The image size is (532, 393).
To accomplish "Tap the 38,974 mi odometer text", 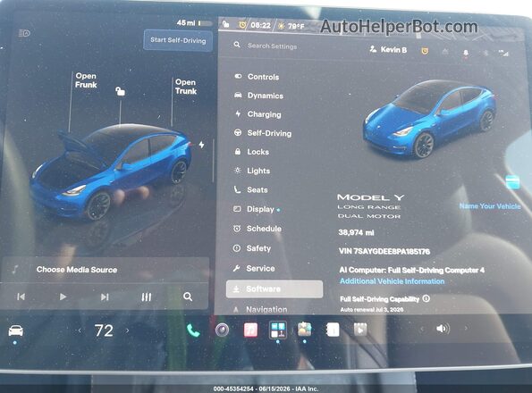I will (x=356, y=232).
